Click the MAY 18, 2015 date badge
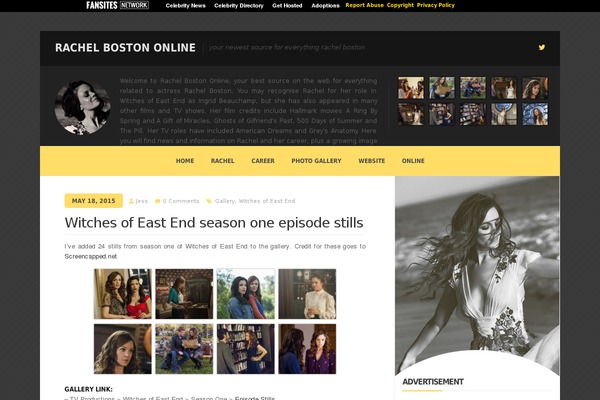Screen dimensions: 600x400 click(93, 201)
